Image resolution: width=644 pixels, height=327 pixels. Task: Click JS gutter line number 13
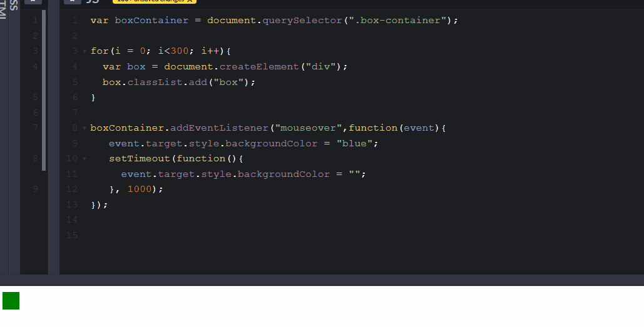[72, 204]
